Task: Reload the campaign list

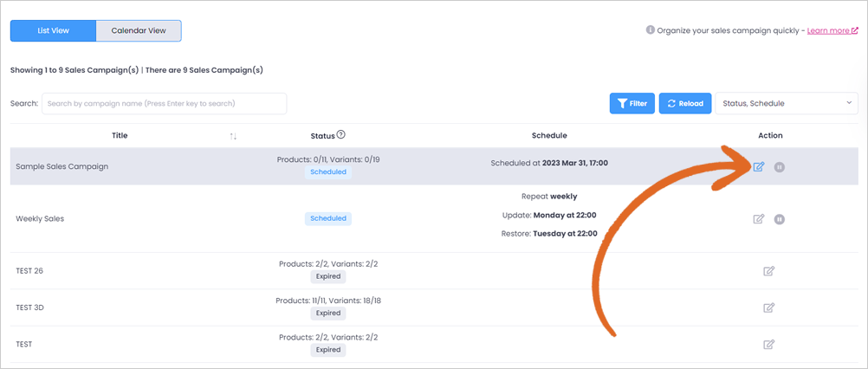Action: (x=685, y=103)
